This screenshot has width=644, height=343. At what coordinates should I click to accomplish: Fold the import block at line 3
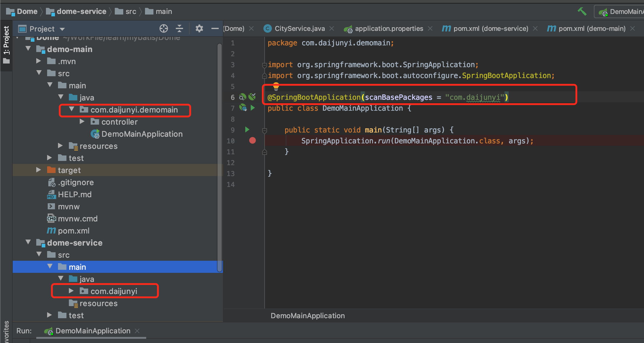click(265, 65)
